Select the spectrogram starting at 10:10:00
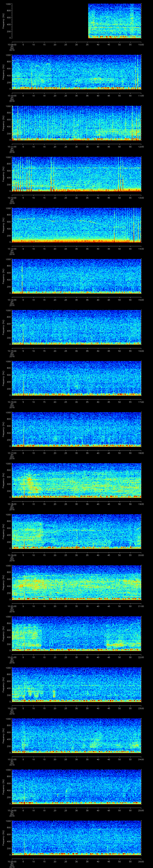This screenshot has width=153, height=868. coord(77,72)
